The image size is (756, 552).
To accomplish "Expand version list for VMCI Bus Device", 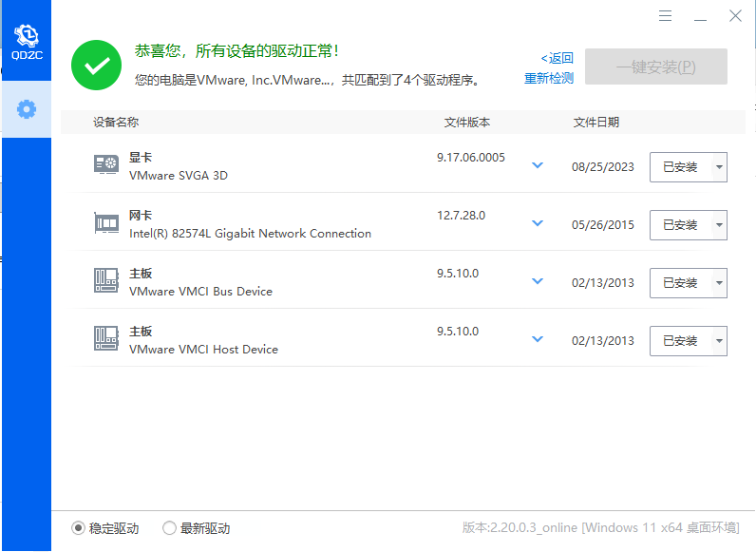I will pyautogui.click(x=538, y=281).
